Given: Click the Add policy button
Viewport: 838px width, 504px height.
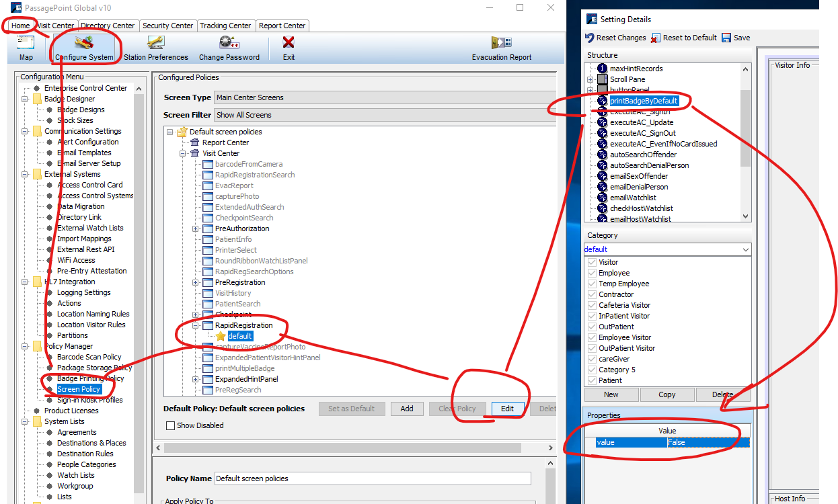Looking at the screenshot, I should 407,409.
